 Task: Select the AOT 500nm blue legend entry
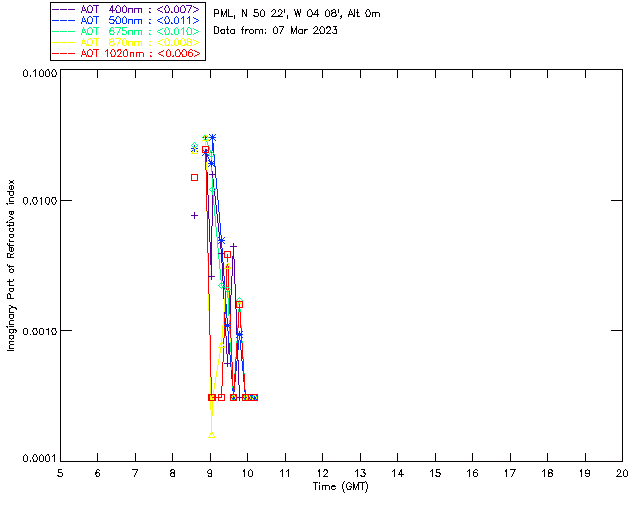click(x=130, y=20)
